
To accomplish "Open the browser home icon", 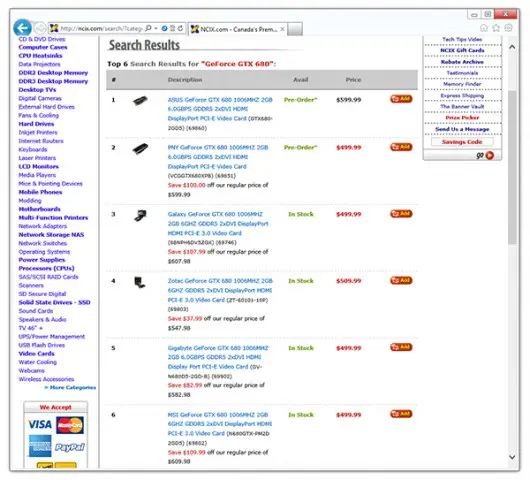I will tap(484, 28).
